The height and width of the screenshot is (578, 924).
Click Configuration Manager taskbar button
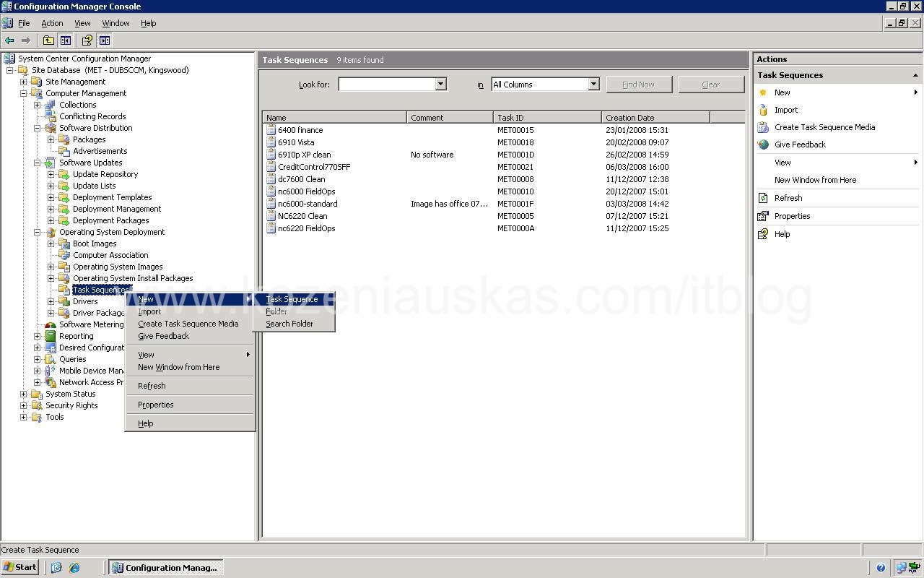165,567
